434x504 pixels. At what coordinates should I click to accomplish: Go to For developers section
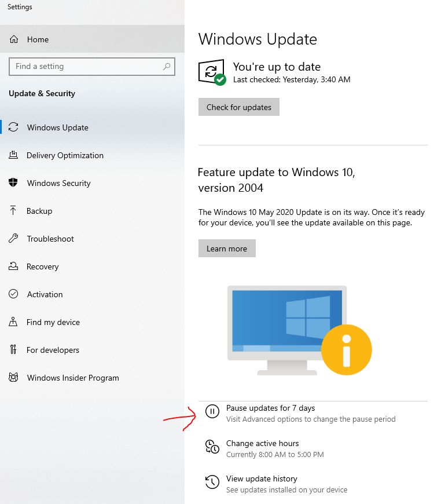pyautogui.click(x=53, y=350)
